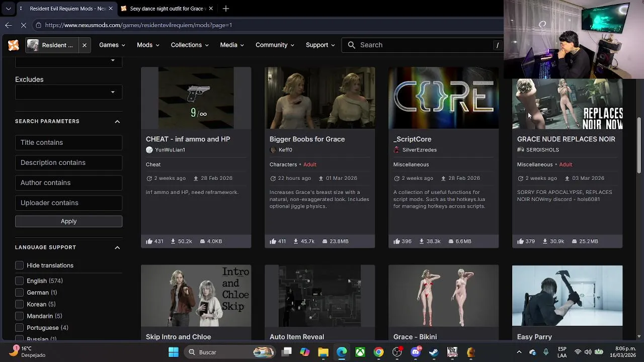The height and width of the screenshot is (362, 644).
Task: Open Discord from taskbar
Action: 416,352
